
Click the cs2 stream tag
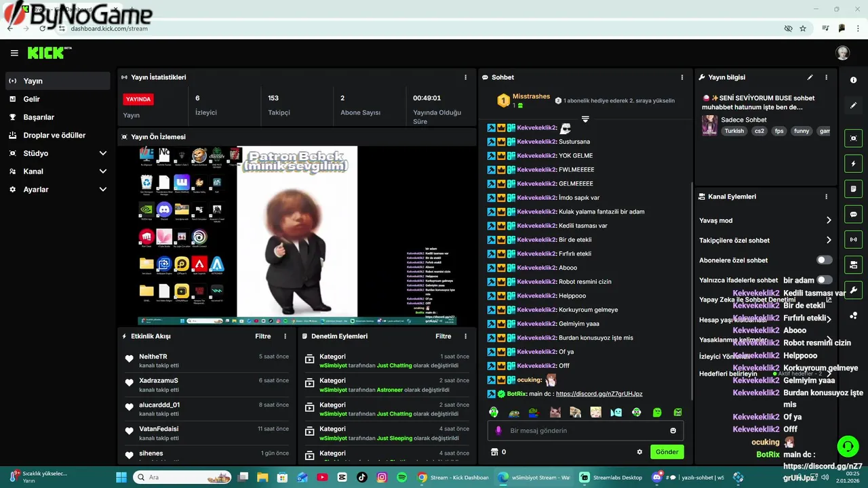point(759,131)
